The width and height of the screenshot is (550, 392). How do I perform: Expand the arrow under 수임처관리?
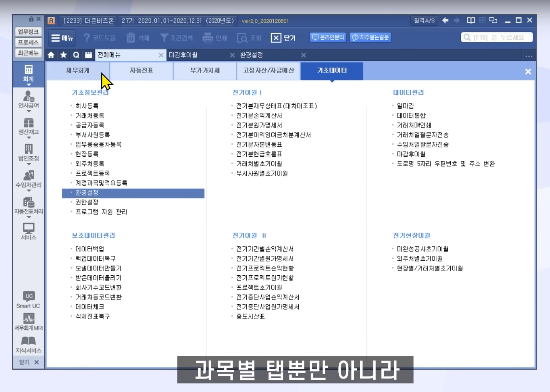pyautogui.click(x=29, y=191)
